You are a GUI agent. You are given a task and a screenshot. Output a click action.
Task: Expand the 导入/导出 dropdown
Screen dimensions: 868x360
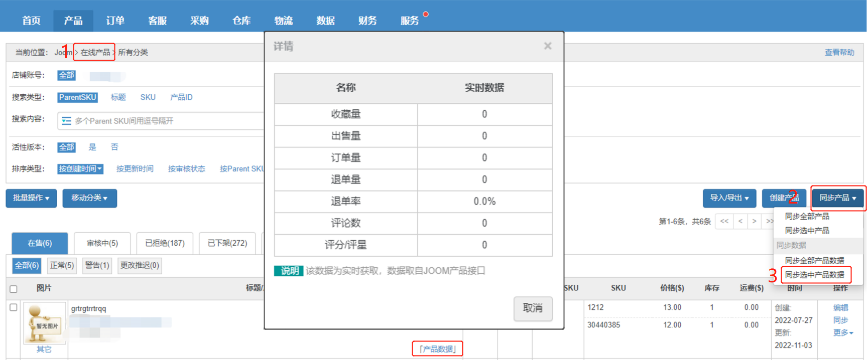729,198
